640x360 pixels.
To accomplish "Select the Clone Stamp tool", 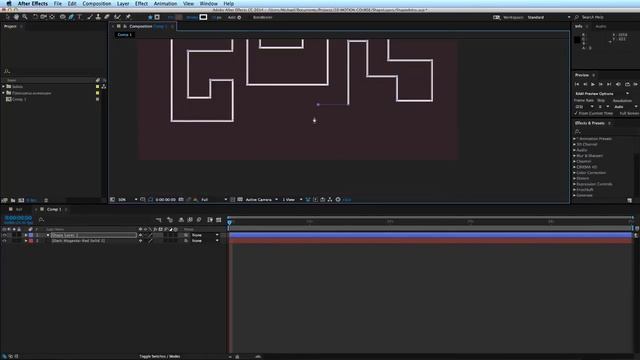I will click(x=98, y=17).
